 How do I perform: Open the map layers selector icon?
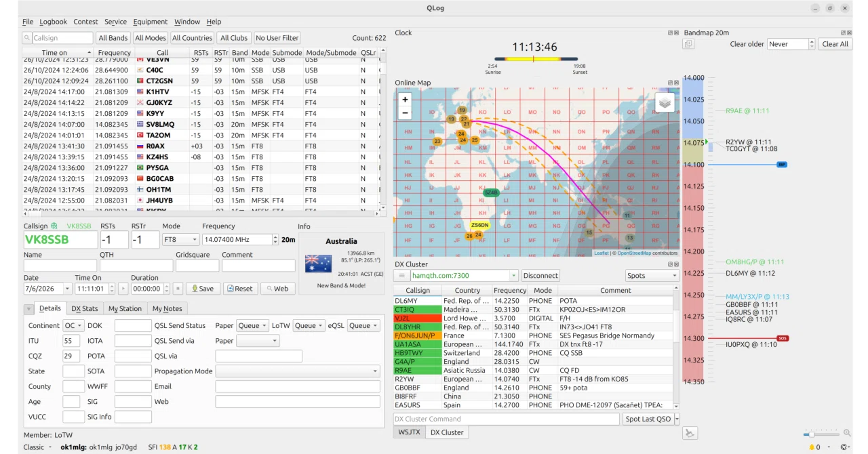coord(665,102)
